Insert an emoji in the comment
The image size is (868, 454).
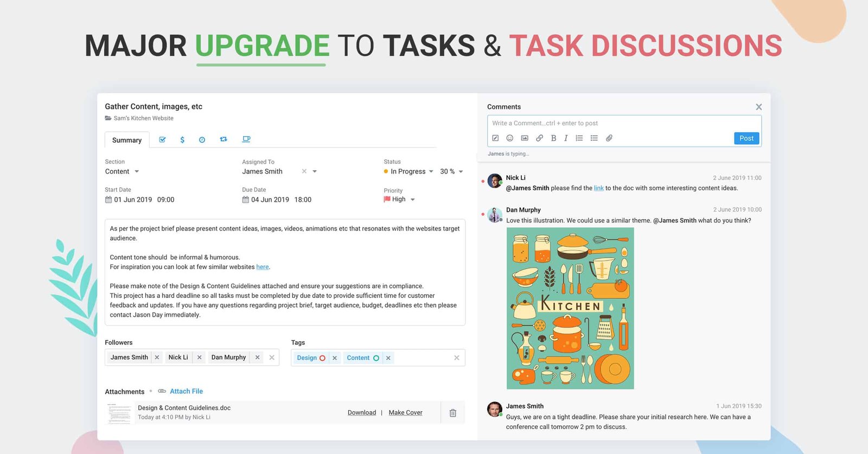[x=509, y=138]
